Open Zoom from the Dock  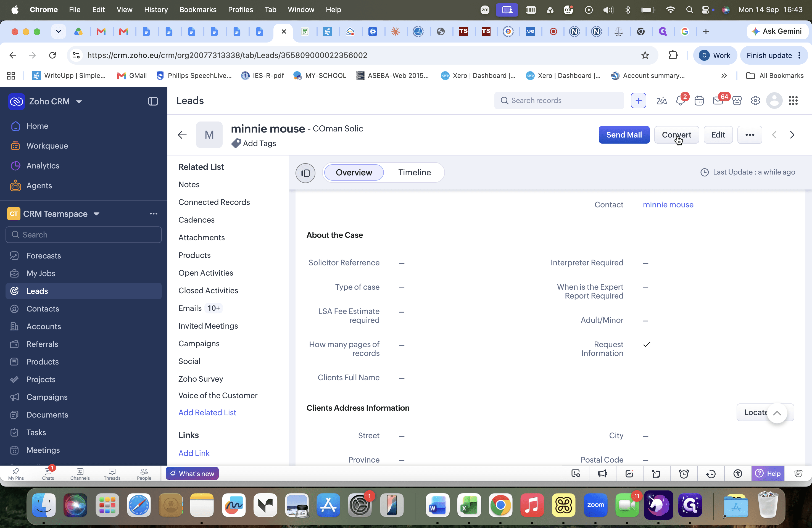pos(595,505)
